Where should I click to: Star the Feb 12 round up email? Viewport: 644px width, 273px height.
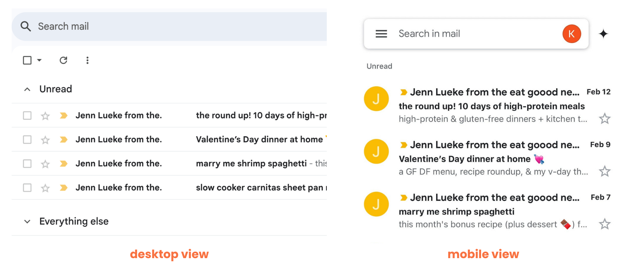(x=604, y=119)
